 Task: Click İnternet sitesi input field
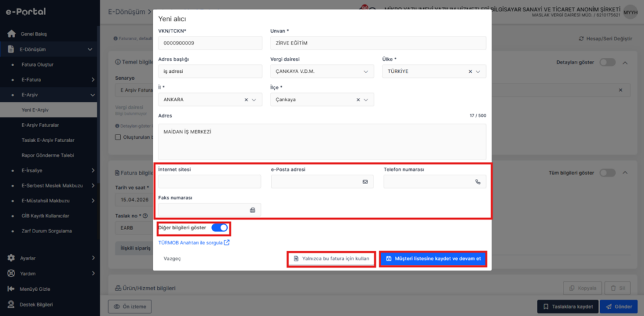coord(209,182)
